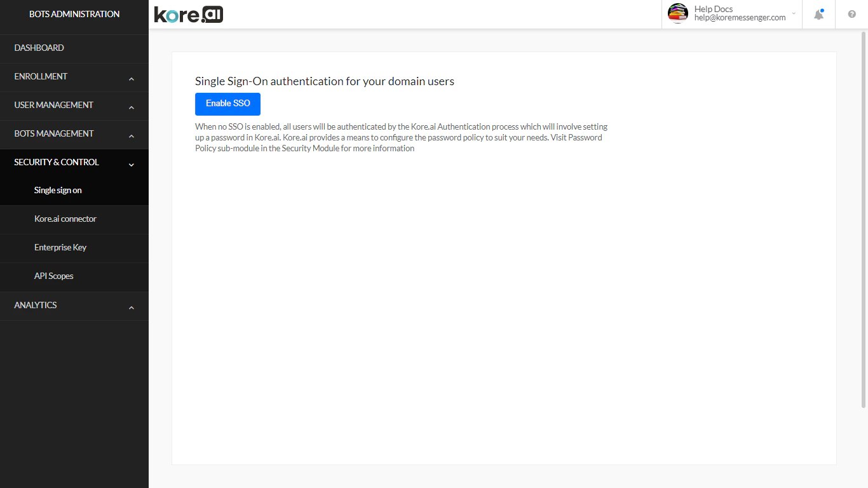Screen dimensions: 868x488
Task: Click the BOTS ADMINISTRATION header
Action: [74, 14]
